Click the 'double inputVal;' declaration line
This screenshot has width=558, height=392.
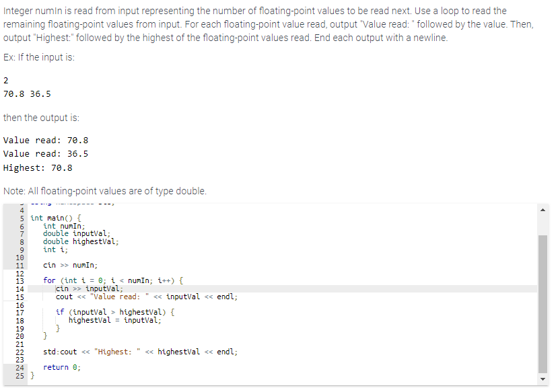77,233
